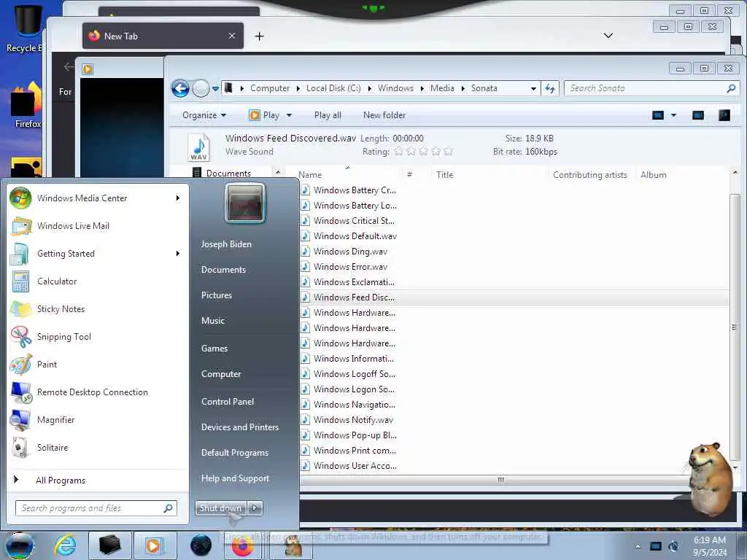Open the address bar history dropdown

pyautogui.click(x=533, y=88)
